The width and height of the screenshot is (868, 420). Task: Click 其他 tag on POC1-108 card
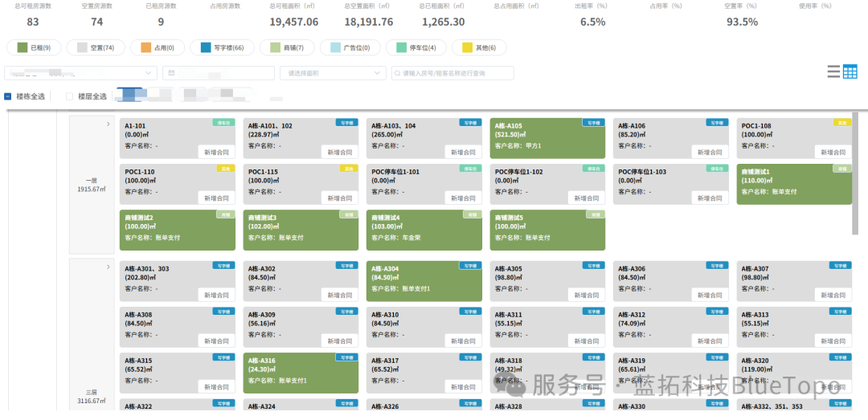[842, 122]
